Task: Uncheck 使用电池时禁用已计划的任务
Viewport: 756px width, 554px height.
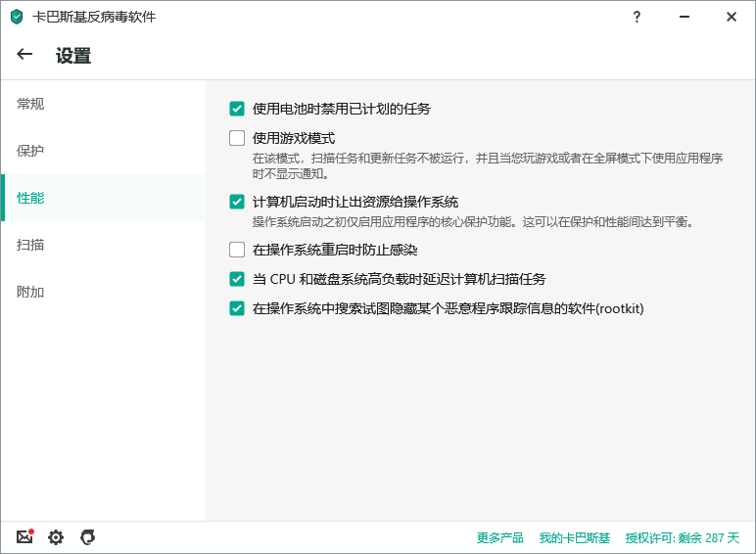Action: point(237,109)
